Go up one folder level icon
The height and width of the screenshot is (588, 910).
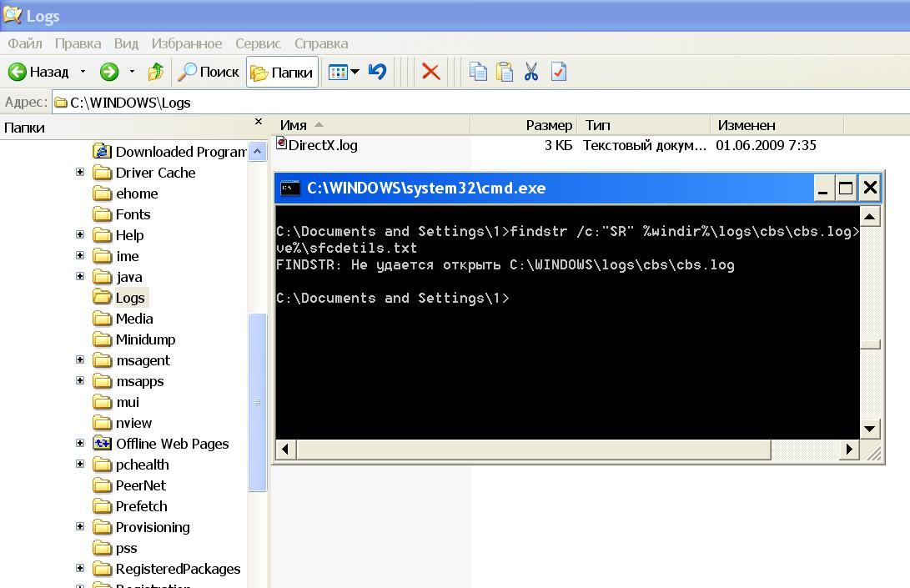tap(156, 73)
